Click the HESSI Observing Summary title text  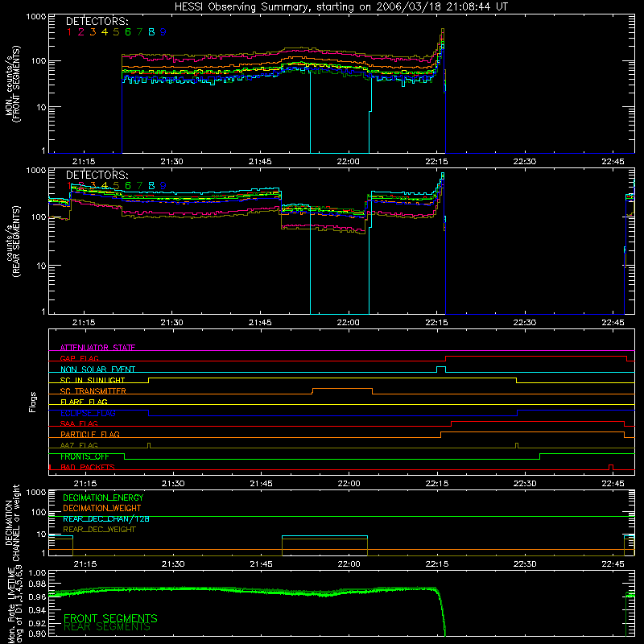click(x=341, y=7)
